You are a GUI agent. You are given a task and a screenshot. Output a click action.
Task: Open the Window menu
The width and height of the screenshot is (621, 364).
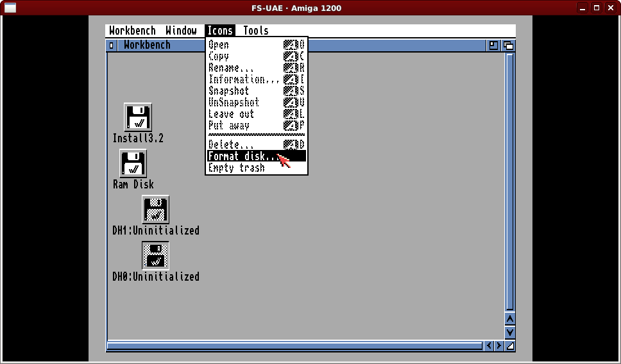[182, 31]
